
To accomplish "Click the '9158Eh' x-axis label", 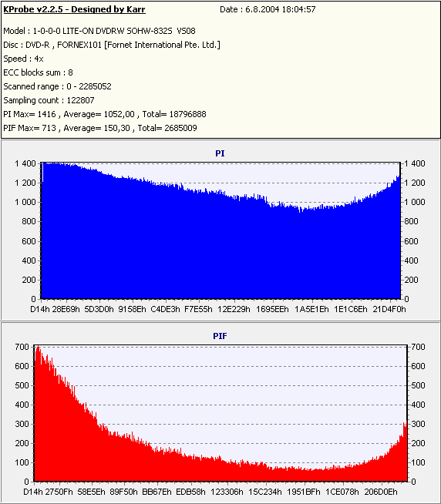I will pos(132,309).
